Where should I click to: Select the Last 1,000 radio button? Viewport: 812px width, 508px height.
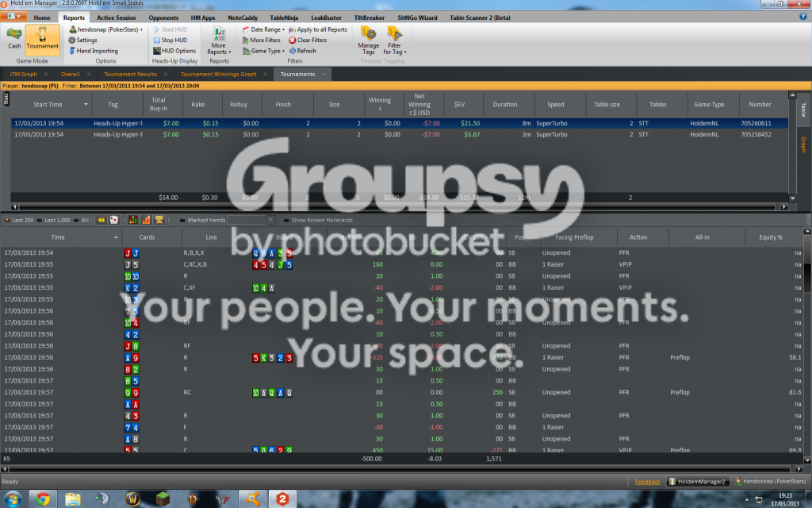tap(40, 221)
